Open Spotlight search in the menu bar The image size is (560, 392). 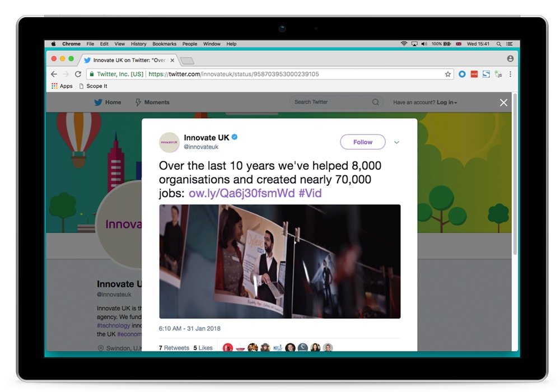click(x=498, y=44)
